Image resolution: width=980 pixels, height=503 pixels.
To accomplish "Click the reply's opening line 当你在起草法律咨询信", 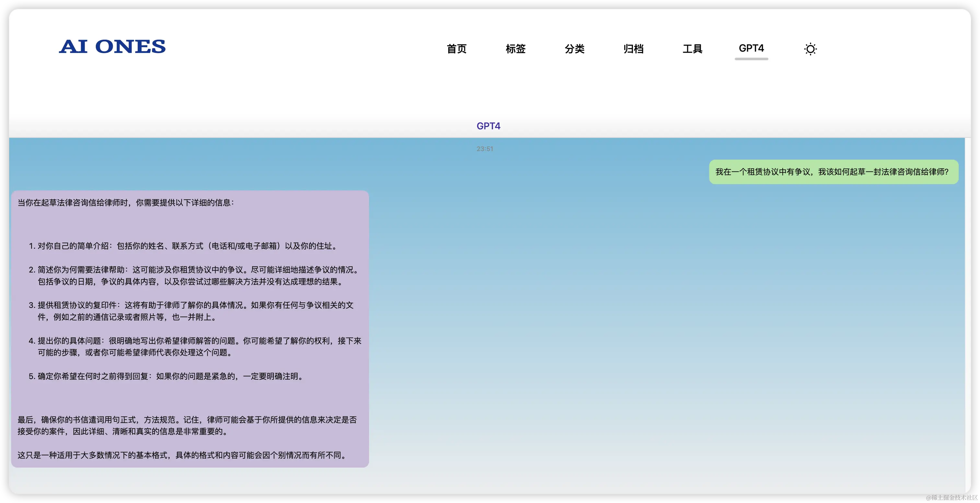I will coord(125,203).
